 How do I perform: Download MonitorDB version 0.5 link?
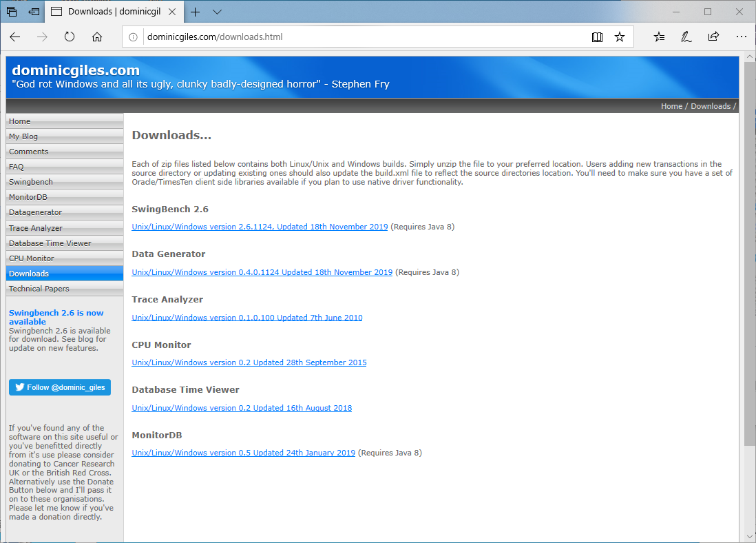tap(244, 453)
